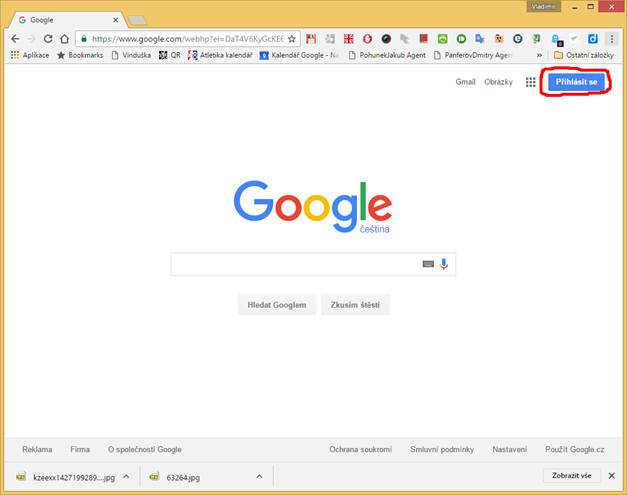Viewport: 627px width, 495px height.
Task: Open the green J document extension icon
Action: pyautogui.click(x=536, y=39)
